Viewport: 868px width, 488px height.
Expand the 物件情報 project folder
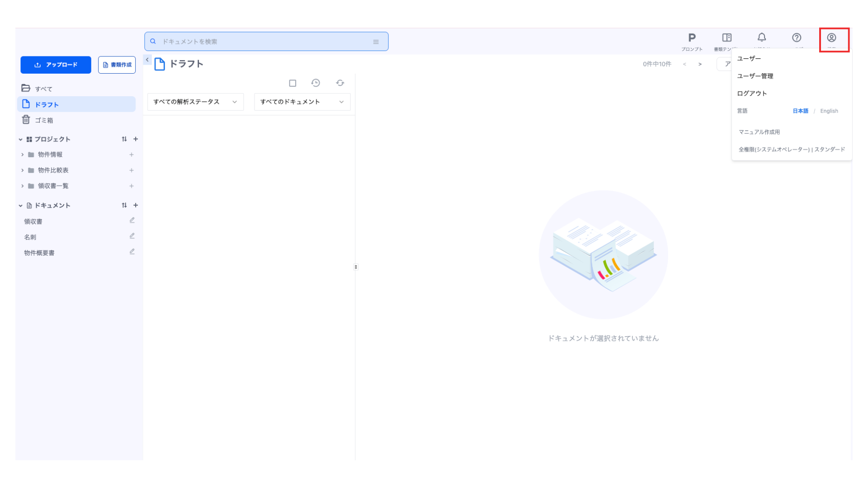[23, 155]
